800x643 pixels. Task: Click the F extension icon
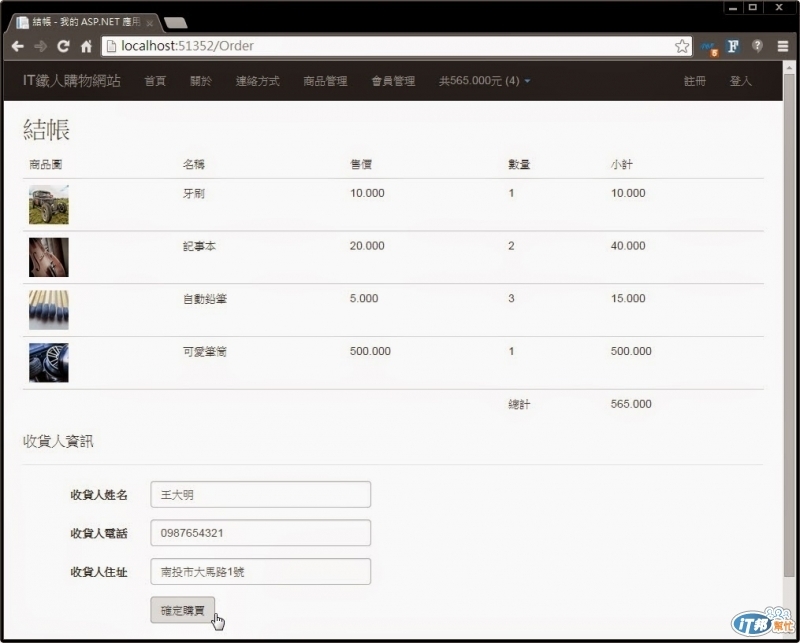(733, 46)
